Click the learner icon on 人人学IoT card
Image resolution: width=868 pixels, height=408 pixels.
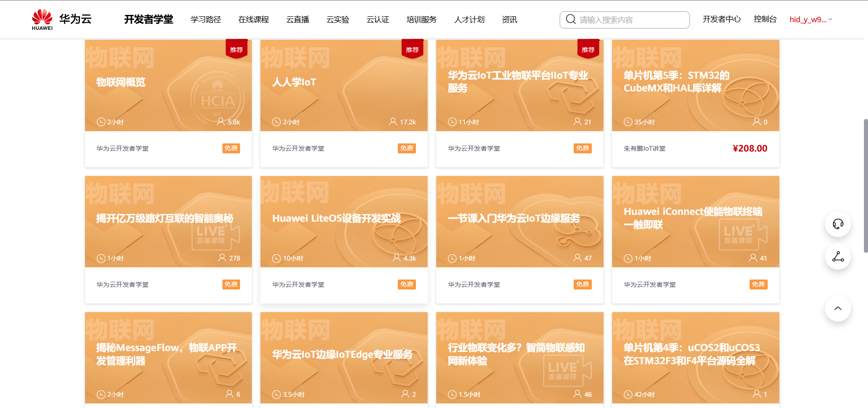pos(393,122)
